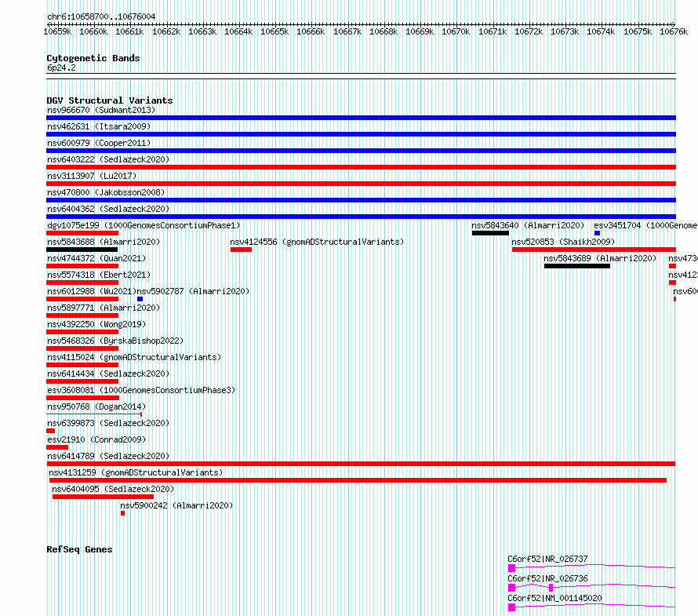Open nsv520853 (Shaikh2009) variant label
Image resolution: width=698 pixels, height=616 pixels.
[x=562, y=242]
